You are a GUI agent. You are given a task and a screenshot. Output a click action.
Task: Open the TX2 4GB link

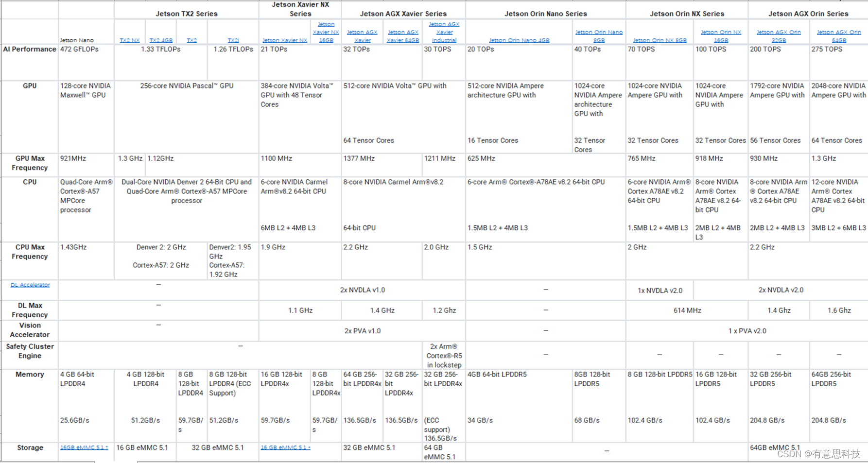(161, 40)
